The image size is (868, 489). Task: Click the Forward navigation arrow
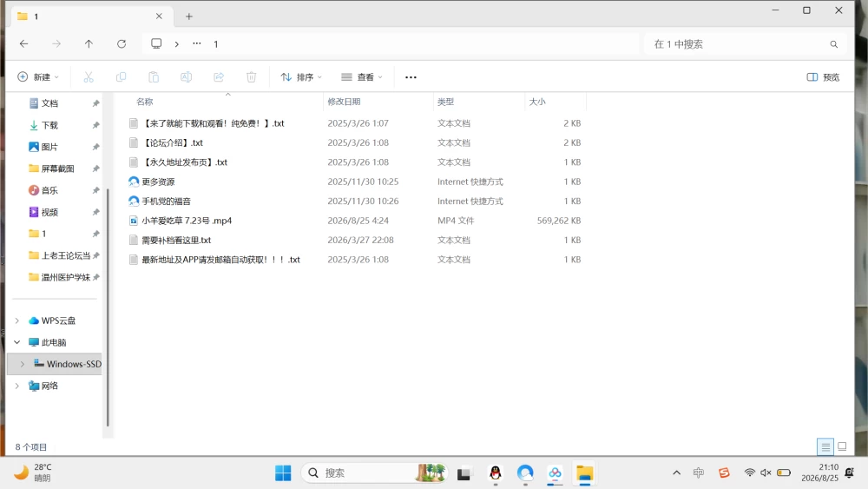point(56,43)
